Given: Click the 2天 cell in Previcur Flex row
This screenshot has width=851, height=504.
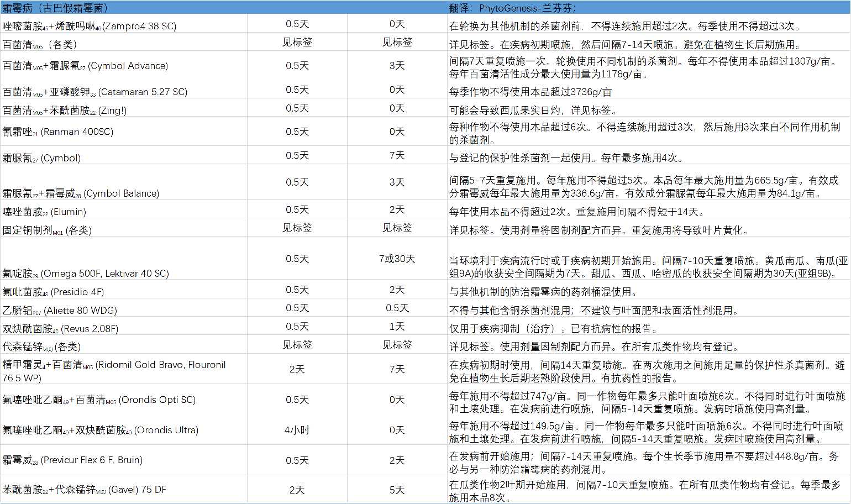Looking at the screenshot, I should 397,460.
